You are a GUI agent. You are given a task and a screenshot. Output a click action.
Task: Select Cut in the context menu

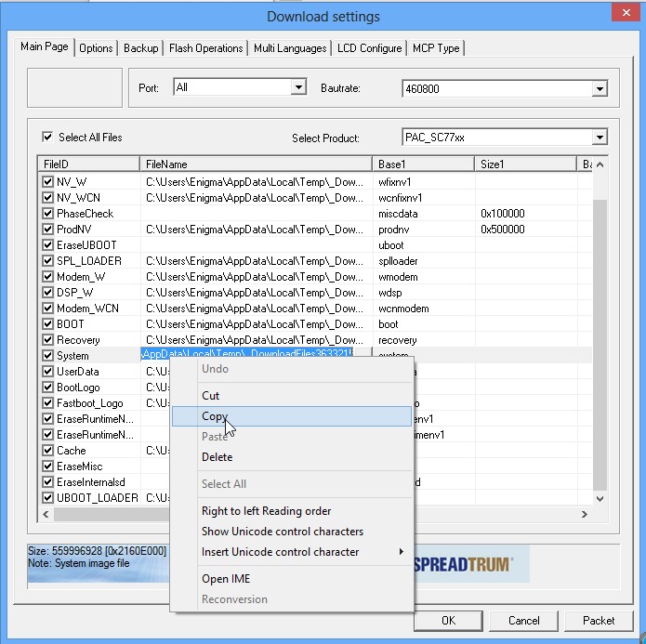[x=211, y=396]
